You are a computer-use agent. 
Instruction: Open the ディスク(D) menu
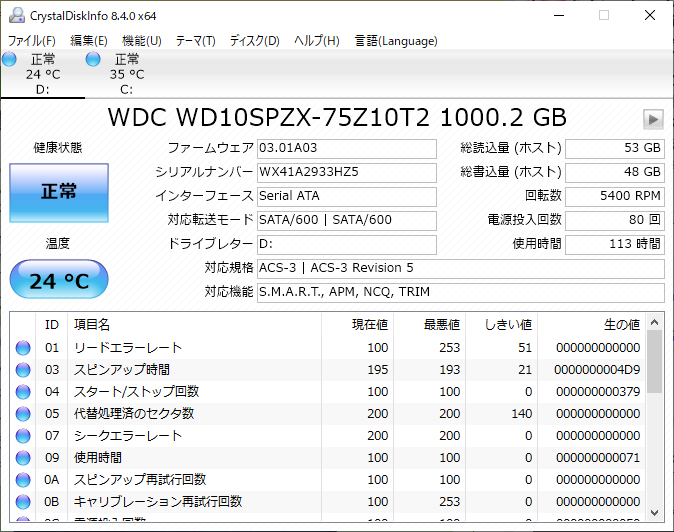(254, 41)
